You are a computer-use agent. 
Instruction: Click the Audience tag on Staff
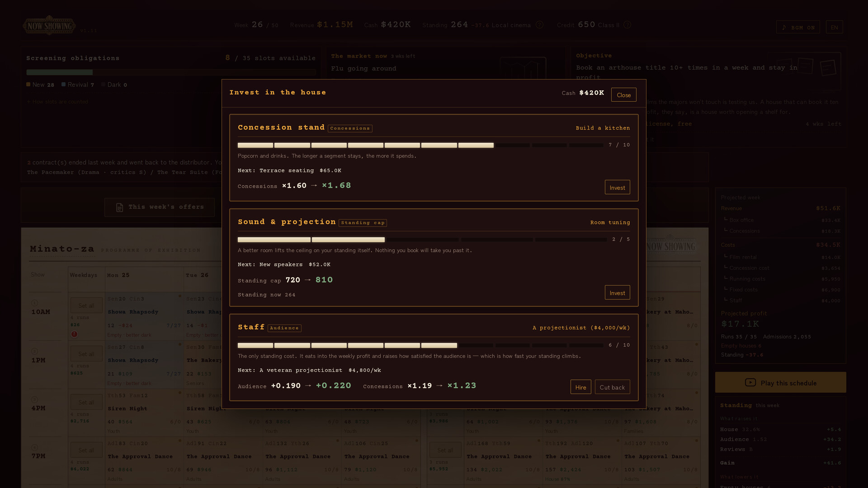pos(284,328)
